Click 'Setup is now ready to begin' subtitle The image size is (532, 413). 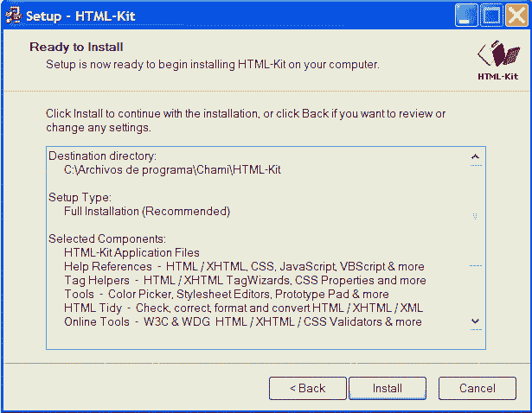pyautogui.click(x=213, y=65)
